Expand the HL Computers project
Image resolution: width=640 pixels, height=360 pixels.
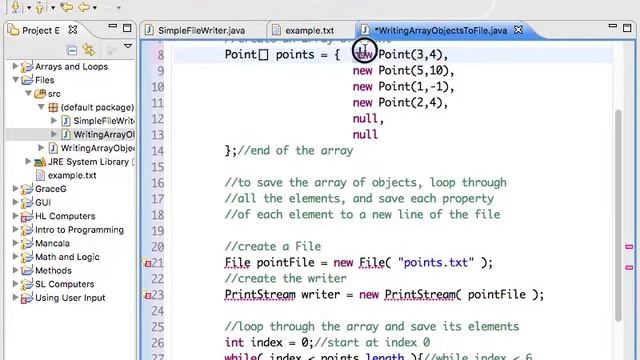[x=15, y=216]
